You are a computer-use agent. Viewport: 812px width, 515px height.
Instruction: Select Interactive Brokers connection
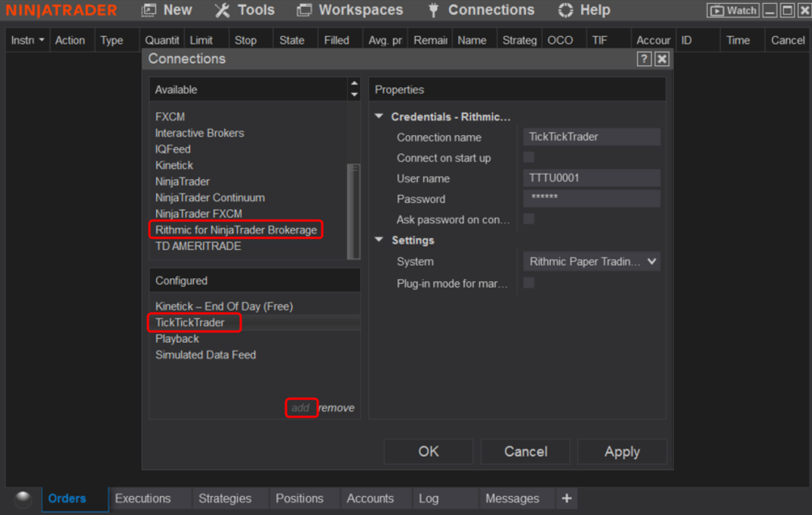[x=199, y=133]
